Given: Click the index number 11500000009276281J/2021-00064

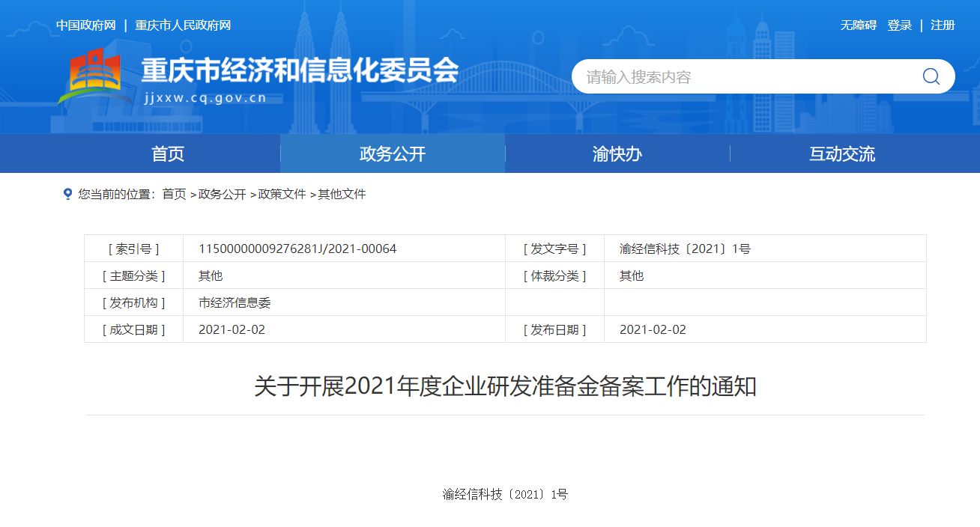Looking at the screenshot, I should click(297, 249).
